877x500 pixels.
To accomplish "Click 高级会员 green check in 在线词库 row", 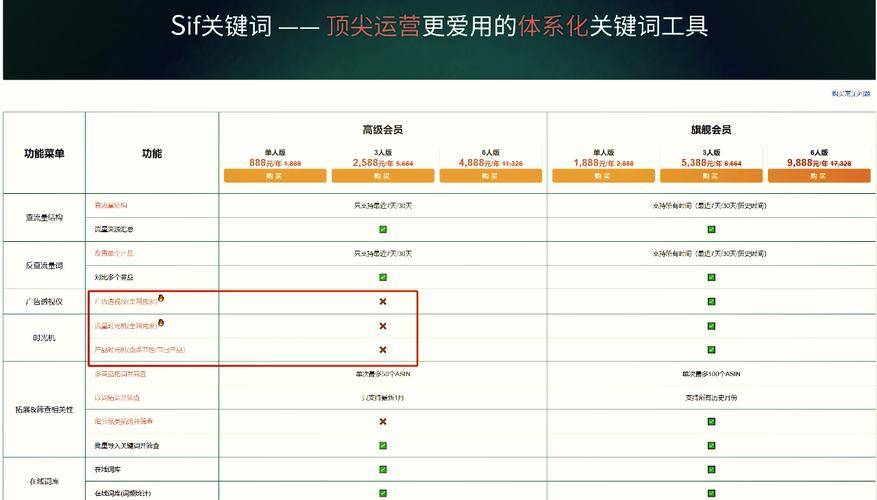I will pos(383,469).
